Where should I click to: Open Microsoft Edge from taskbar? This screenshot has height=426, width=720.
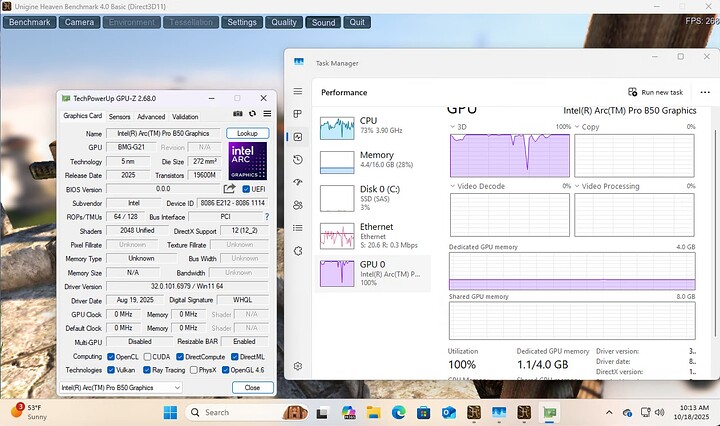pyautogui.click(x=398, y=413)
